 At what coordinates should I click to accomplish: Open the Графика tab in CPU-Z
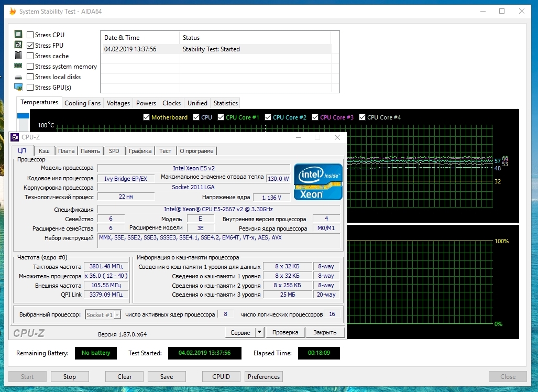click(140, 151)
